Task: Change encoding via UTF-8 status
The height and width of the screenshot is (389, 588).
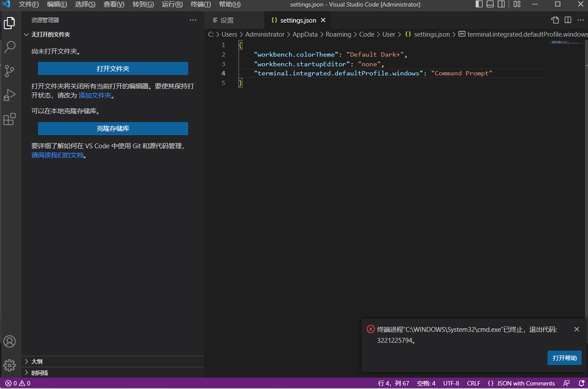Action: [x=451, y=383]
